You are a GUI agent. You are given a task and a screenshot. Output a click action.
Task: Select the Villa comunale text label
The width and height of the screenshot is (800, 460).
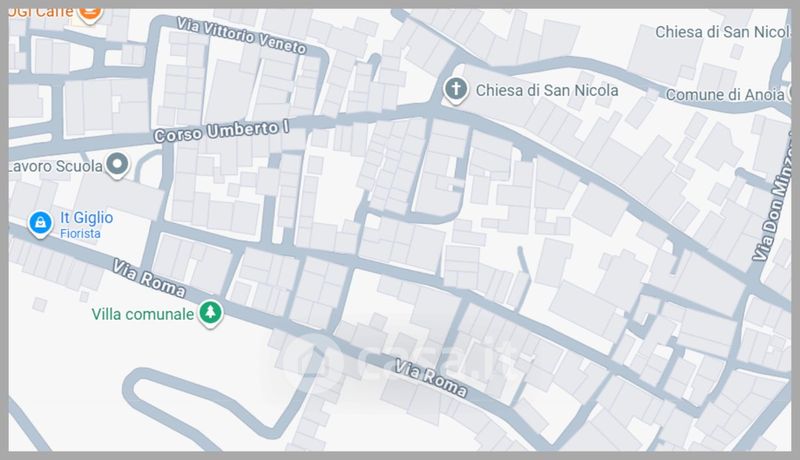[x=142, y=314]
